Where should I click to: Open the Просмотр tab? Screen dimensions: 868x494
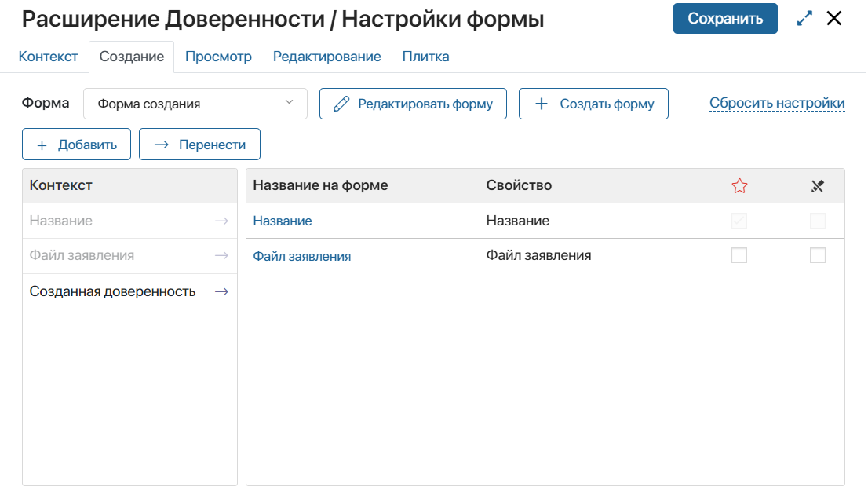[218, 57]
